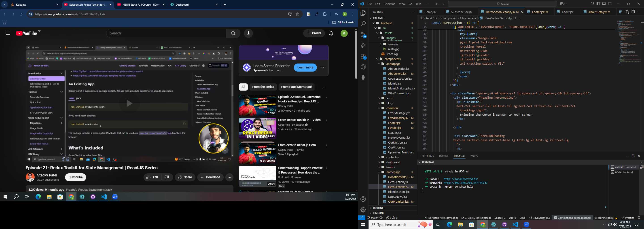The width and height of the screenshot is (644, 229).
Task: Click the Subscribe button for Stacky Patel
Action: [76, 177]
